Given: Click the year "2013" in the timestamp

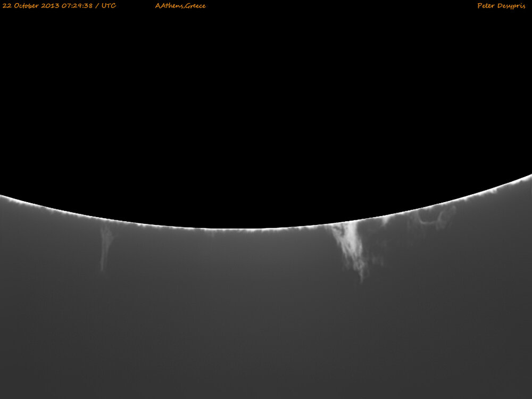Looking at the screenshot, I should click(x=51, y=6).
